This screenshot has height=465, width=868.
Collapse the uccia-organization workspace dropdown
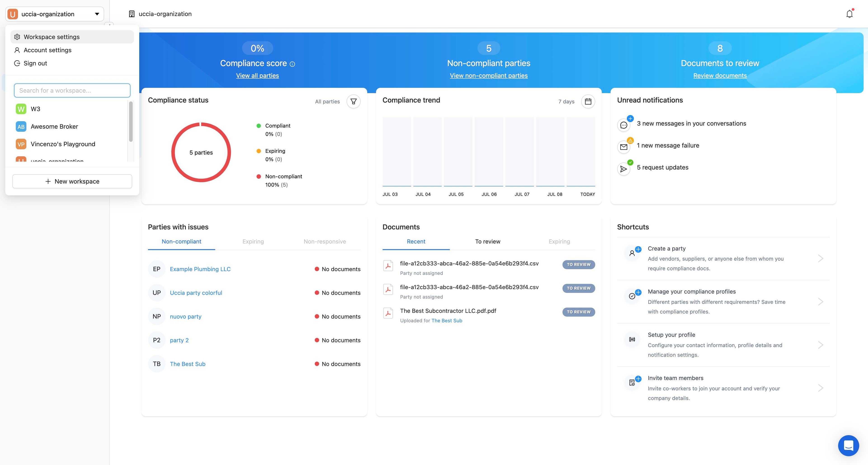[97, 14]
